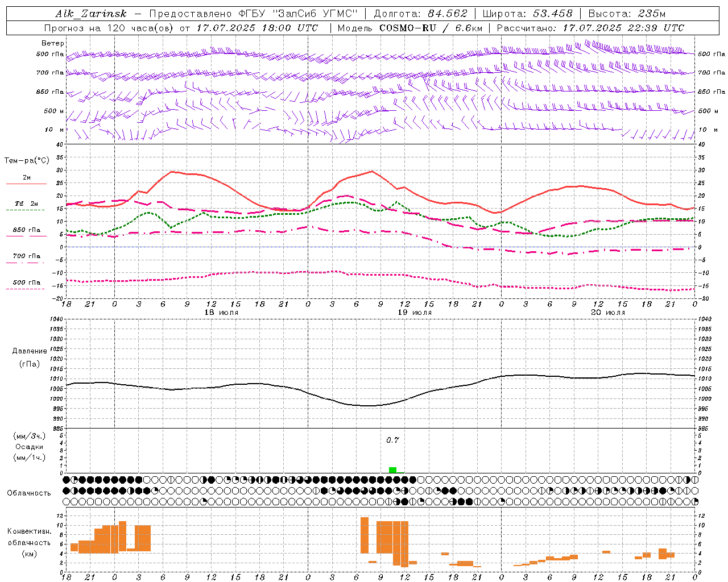Click the Давление pressure panel label
This screenshot has height=582, width=728.
point(29,351)
